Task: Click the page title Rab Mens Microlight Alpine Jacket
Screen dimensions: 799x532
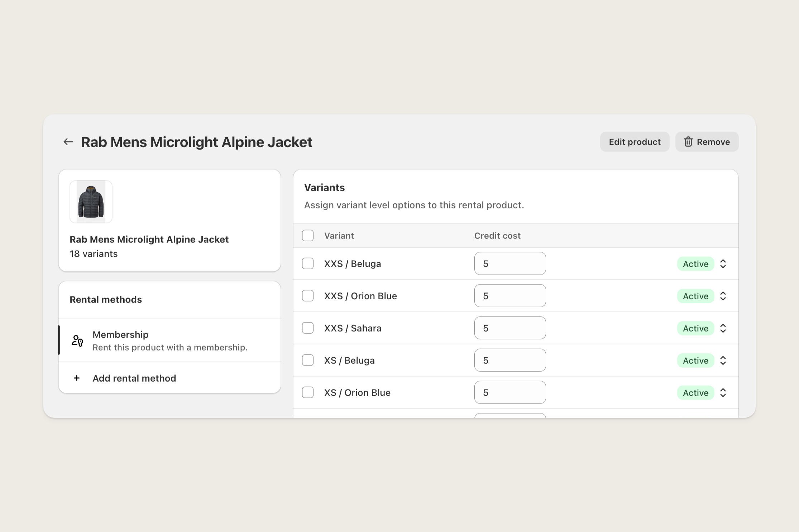Action: point(197,142)
